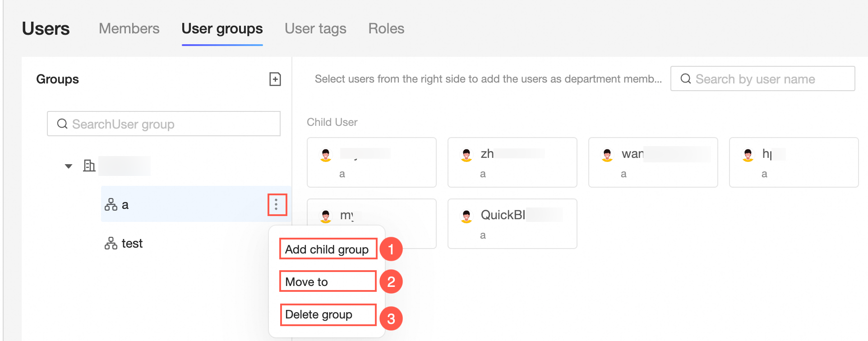The image size is (868, 341).
Task: Click the magnifier in Search by user name
Action: pos(686,79)
